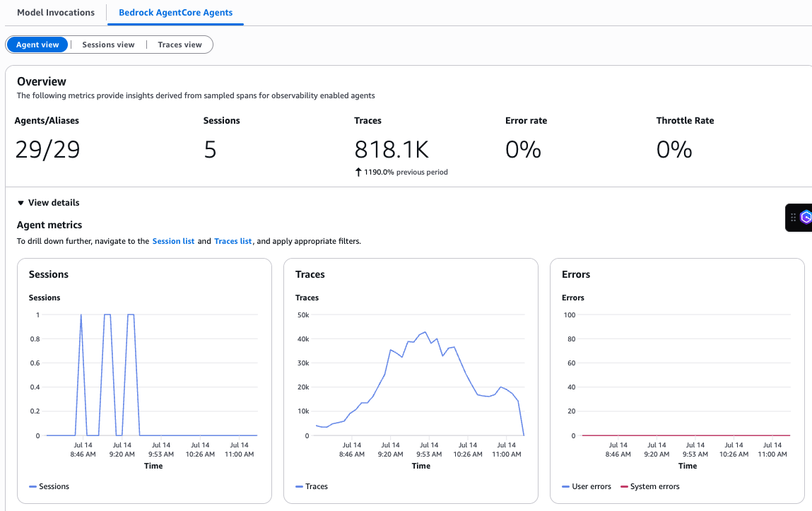Click the red System errors legend marker
The height and width of the screenshot is (511, 812).
(624, 486)
